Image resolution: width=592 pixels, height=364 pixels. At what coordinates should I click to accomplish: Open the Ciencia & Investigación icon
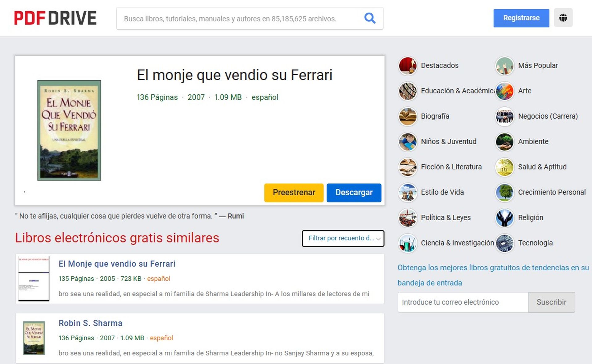tap(408, 243)
